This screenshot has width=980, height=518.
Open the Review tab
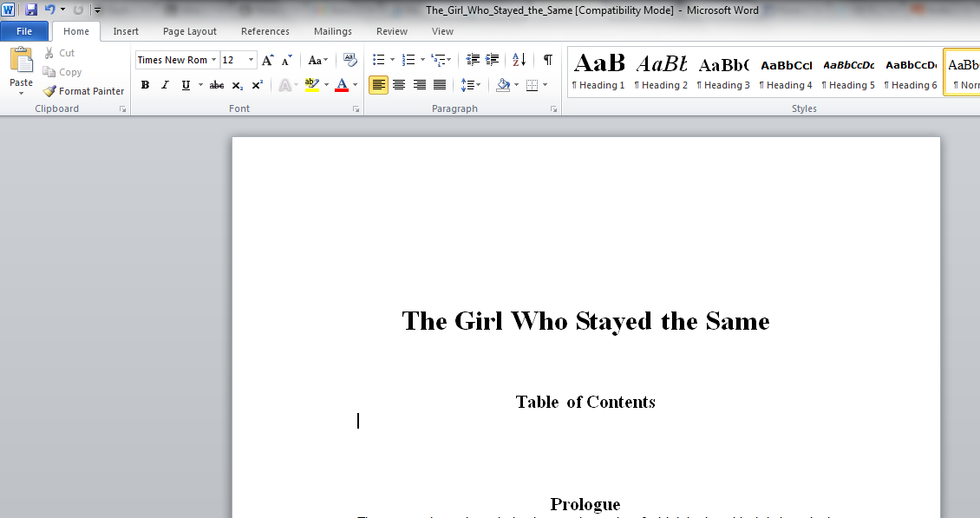(392, 31)
